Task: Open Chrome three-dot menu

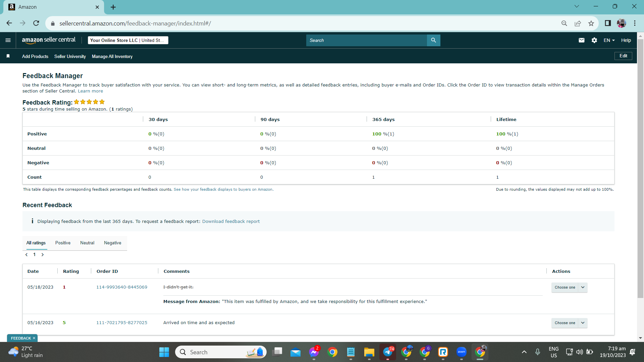Action: pyautogui.click(x=635, y=23)
